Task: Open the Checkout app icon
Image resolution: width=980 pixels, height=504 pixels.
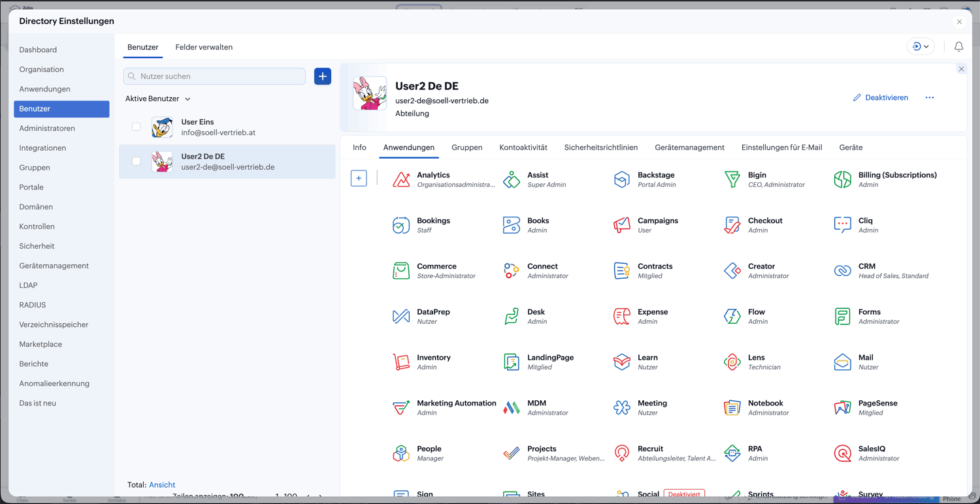Action: pos(732,225)
